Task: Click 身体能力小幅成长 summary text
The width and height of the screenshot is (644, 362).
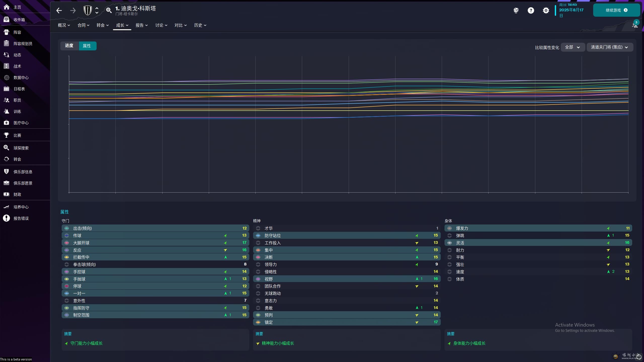Action: (469, 343)
